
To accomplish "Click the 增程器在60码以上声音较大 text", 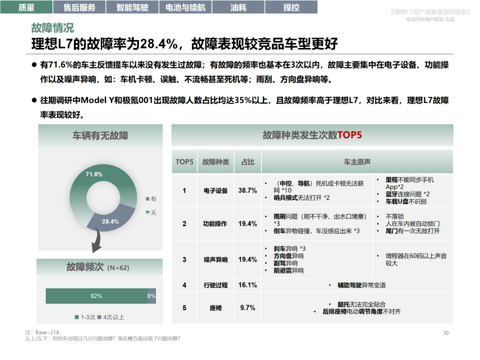I will [x=416, y=259].
